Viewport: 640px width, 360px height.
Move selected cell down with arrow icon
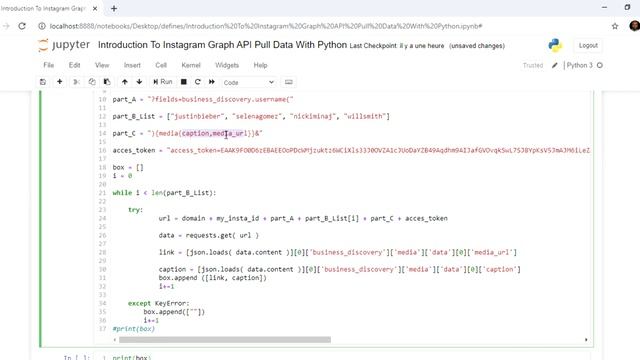click(x=139, y=82)
